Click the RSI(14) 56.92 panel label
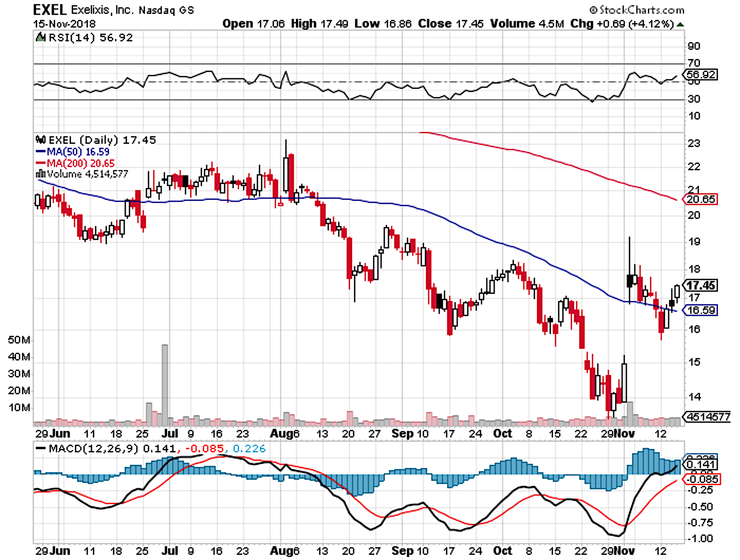Screen dimensions: 740x560 coord(90,38)
